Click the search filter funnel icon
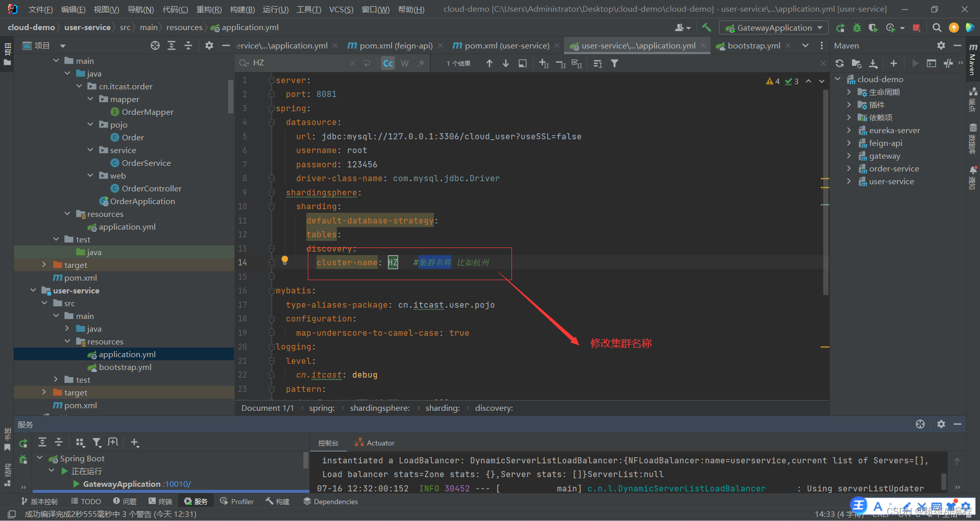Image resolution: width=980 pixels, height=521 pixels. point(615,63)
